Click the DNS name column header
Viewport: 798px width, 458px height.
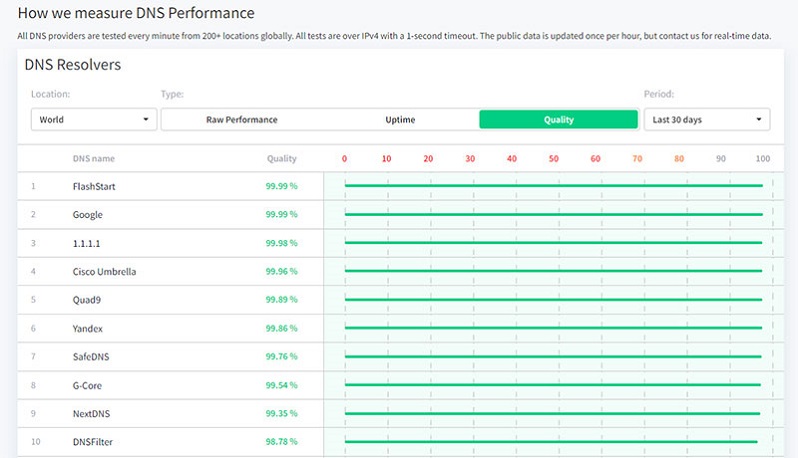pos(94,159)
